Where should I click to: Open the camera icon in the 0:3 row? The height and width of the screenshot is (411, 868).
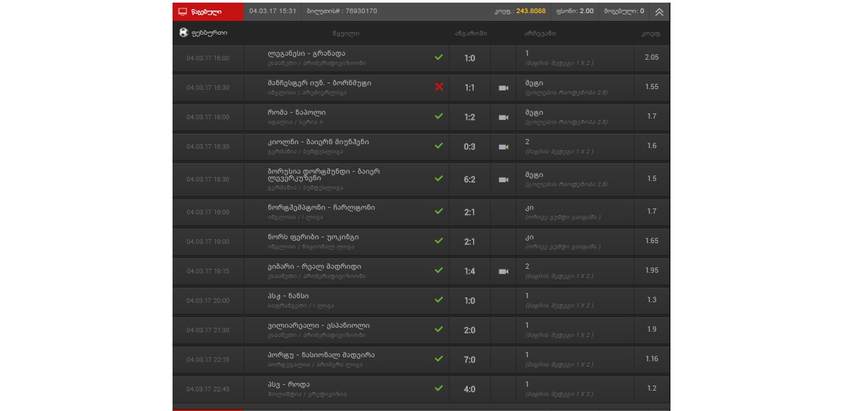pyautogui.click(x=503, y=147)
